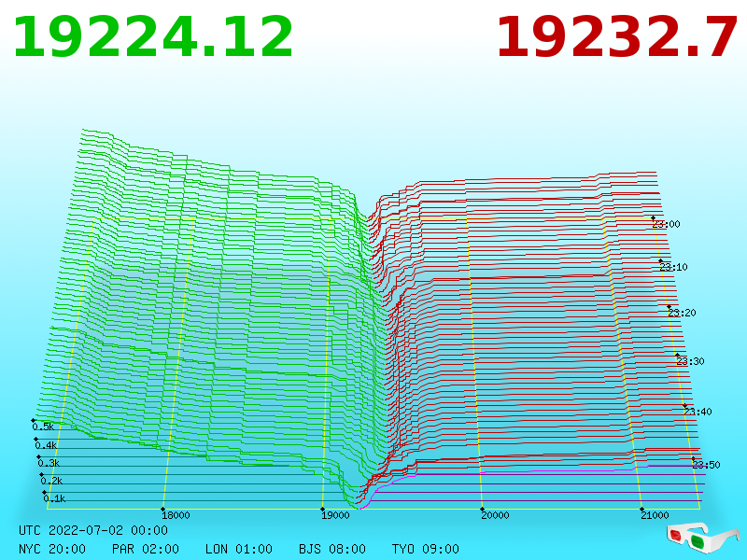Click the 0.3k depth axis label

pos(49,463)
